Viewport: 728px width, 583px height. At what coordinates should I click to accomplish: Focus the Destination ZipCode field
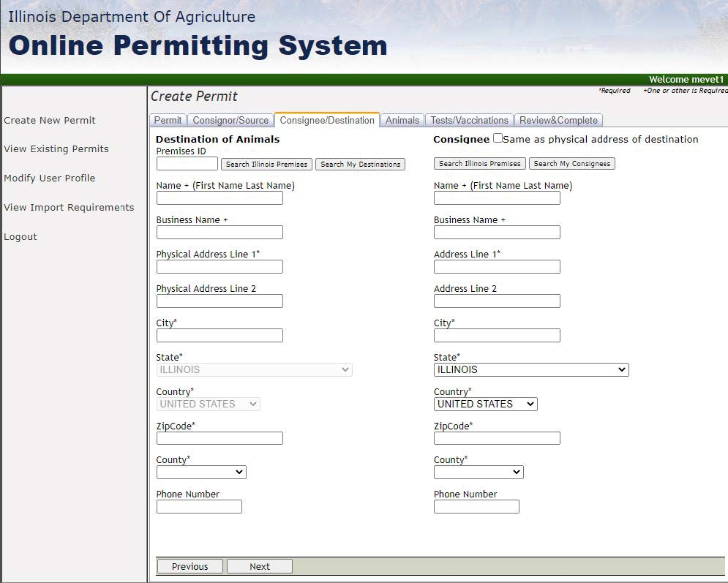point(219,438)
